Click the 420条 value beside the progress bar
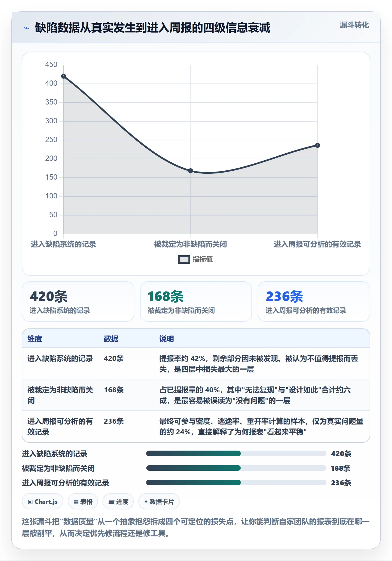The width and height of the screenshot is (392, 561). pyautogui.click(x=341, y=454)
